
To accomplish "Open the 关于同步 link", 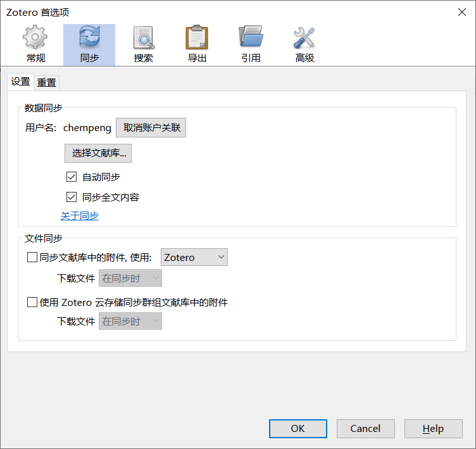I will [x=80, y=216].
